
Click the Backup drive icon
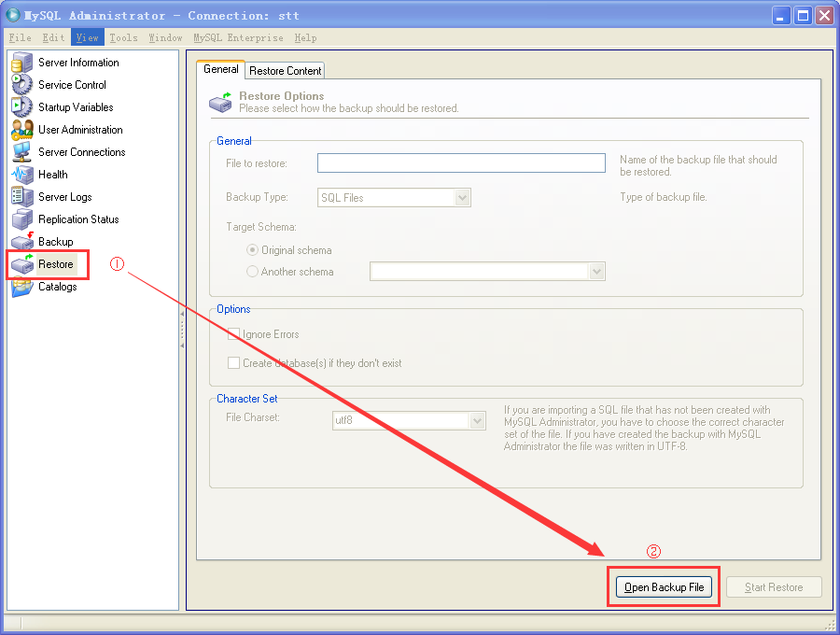tap(22, 242)
